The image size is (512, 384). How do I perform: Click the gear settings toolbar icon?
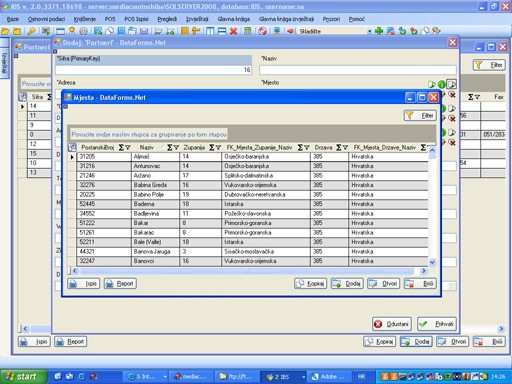(83, 31)
